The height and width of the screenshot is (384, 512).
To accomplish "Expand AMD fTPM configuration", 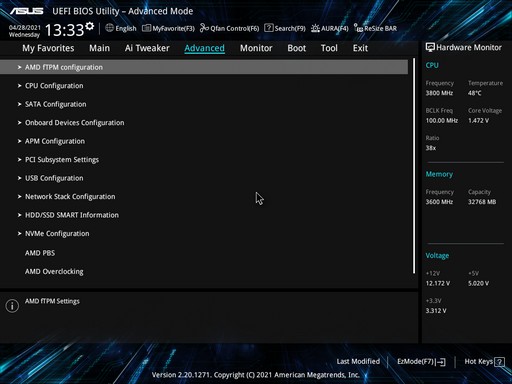I will pyautogui.click(x=204, y=67).
